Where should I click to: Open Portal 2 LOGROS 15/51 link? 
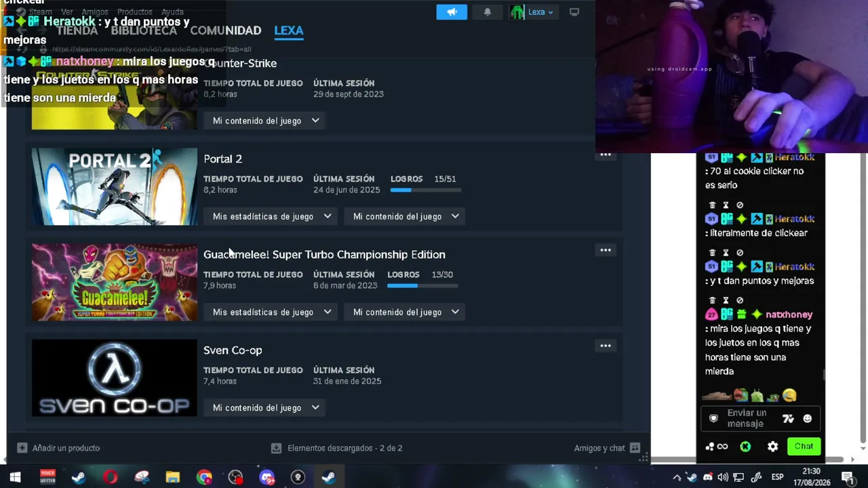423,179
